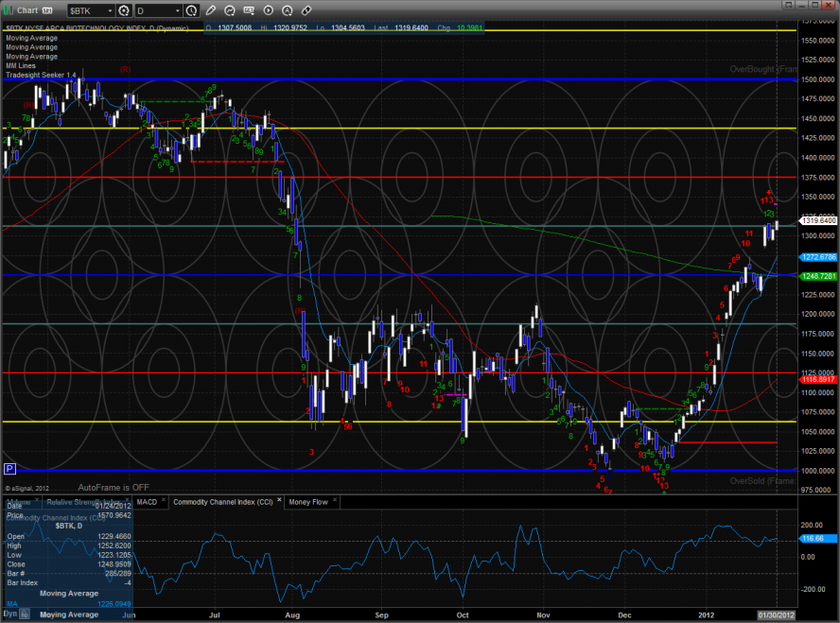This screenshot has width=840, height=623.
Task: Click the green 1248.7281 price axis flag
Action: 818,276
